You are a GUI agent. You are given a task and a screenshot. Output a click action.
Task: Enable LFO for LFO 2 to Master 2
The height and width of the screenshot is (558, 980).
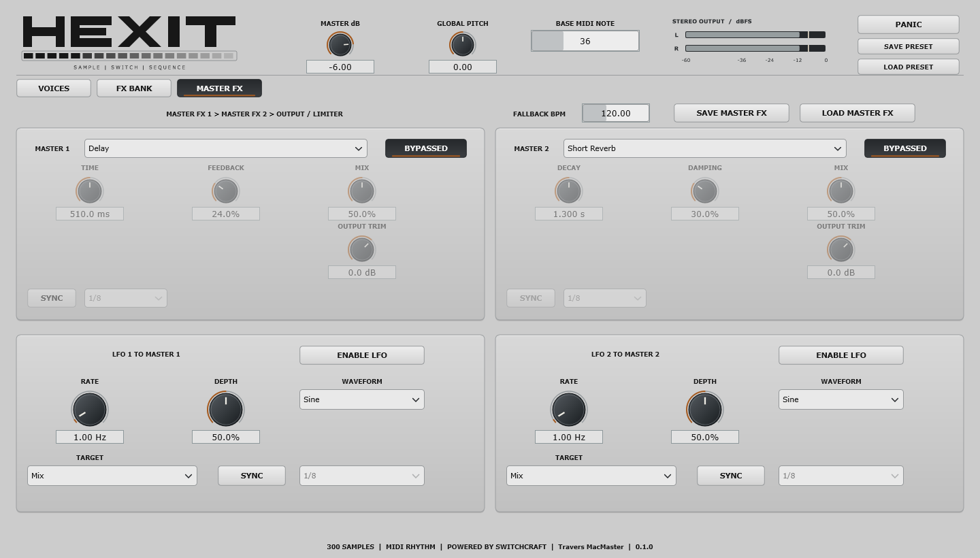(841, 355)
